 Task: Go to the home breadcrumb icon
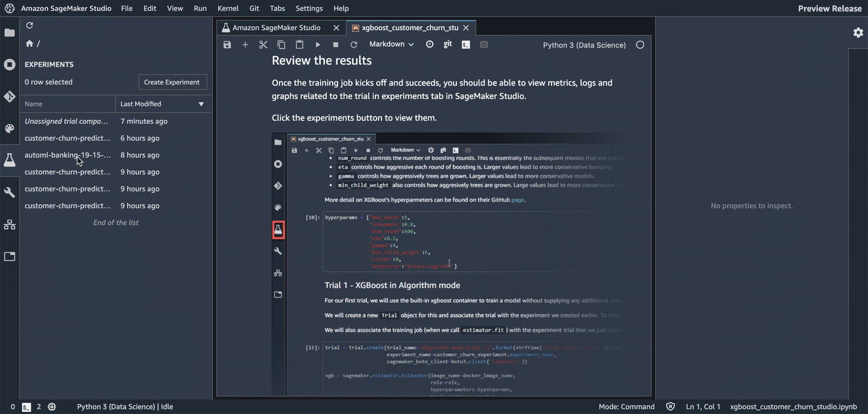click(29, 43)
